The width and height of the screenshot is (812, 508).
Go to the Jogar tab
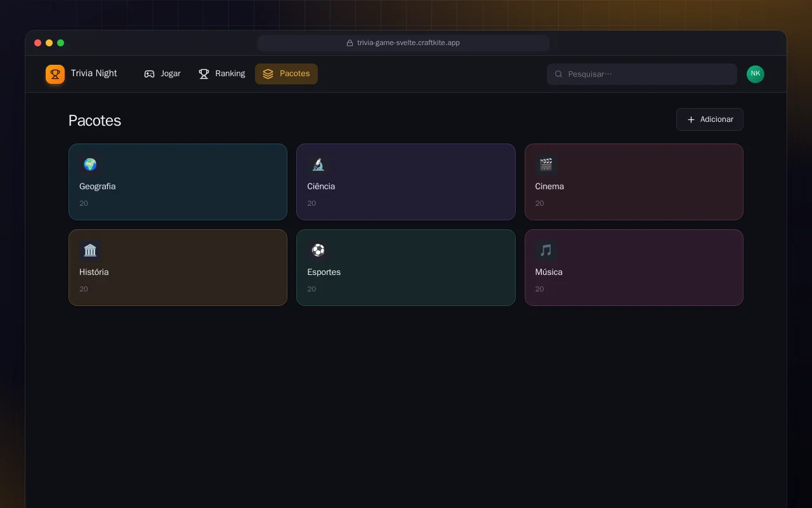(x=162, y=74)
